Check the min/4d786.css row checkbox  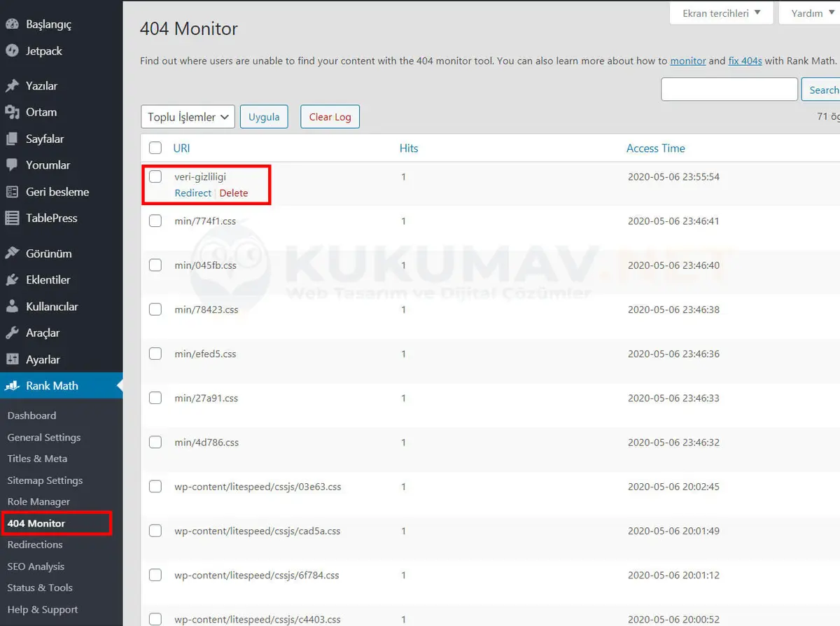pyautogui.click(x=155, y=442)
